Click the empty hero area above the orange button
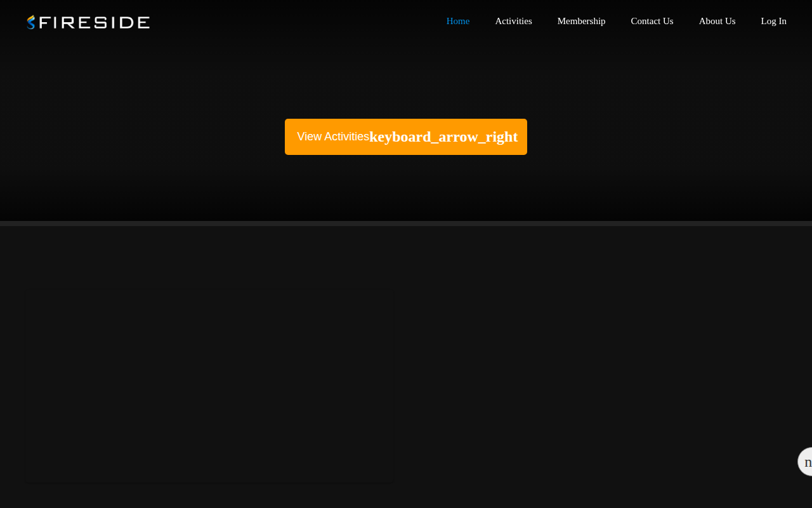Image resolution: width=812 pixels, height=508 pixels. 406,79
